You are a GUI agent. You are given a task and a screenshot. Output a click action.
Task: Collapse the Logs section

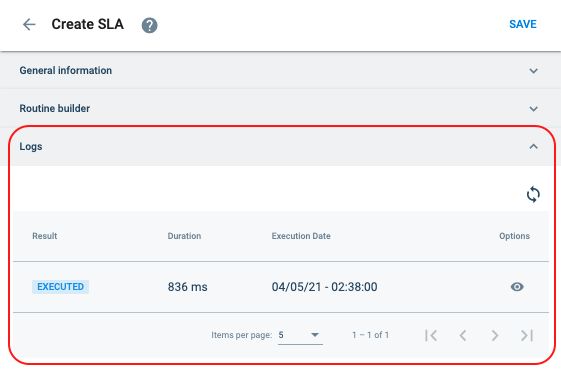tap(280, 146)
